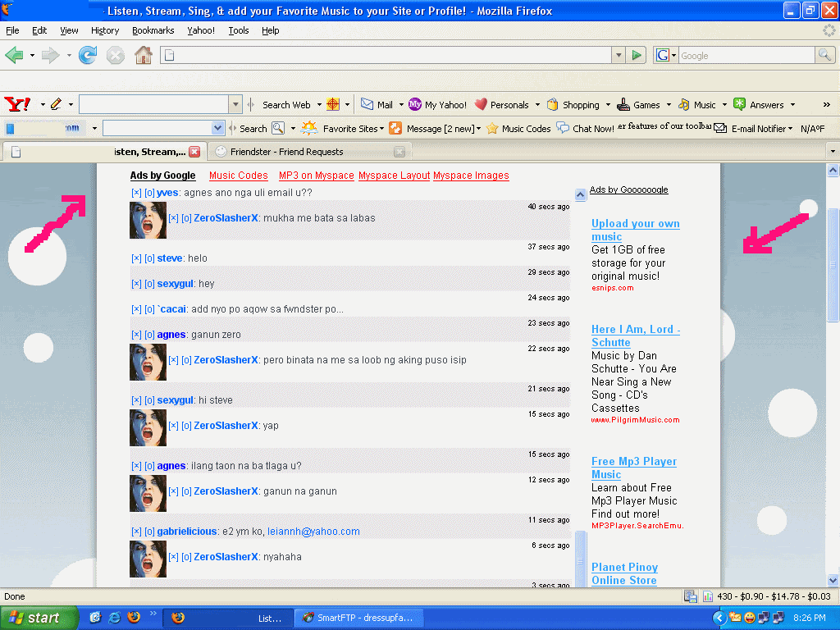Click ZeroSlasherX avatar beside 'yap'
The width and height of the screenshot is (840, 630).
pos(148,427)
